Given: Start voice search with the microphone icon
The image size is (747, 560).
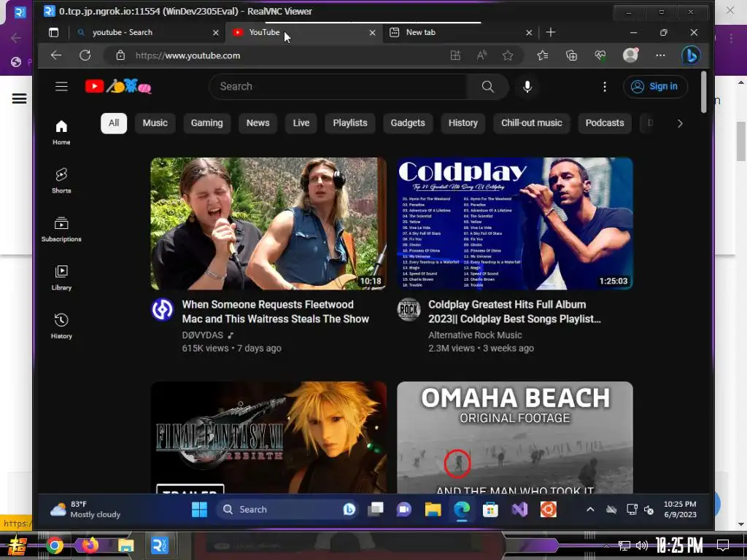Looking at the screenshot, I should [527, 87].
